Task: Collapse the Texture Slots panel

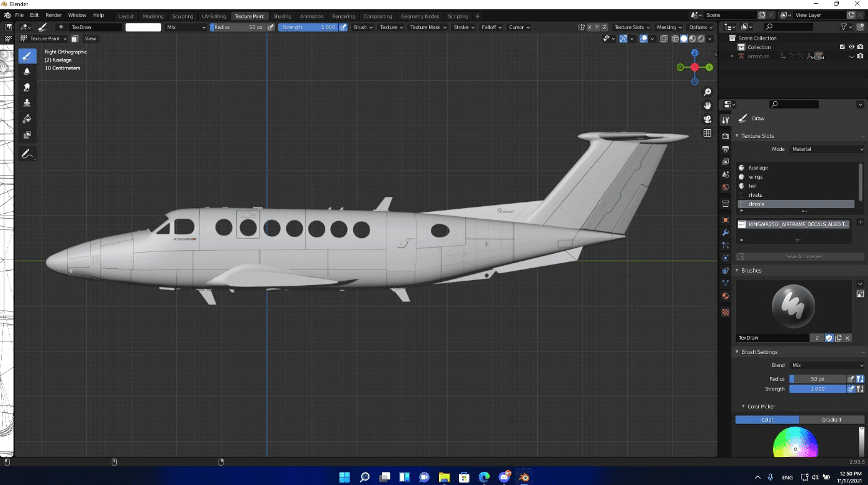Action: pos(737,136)
